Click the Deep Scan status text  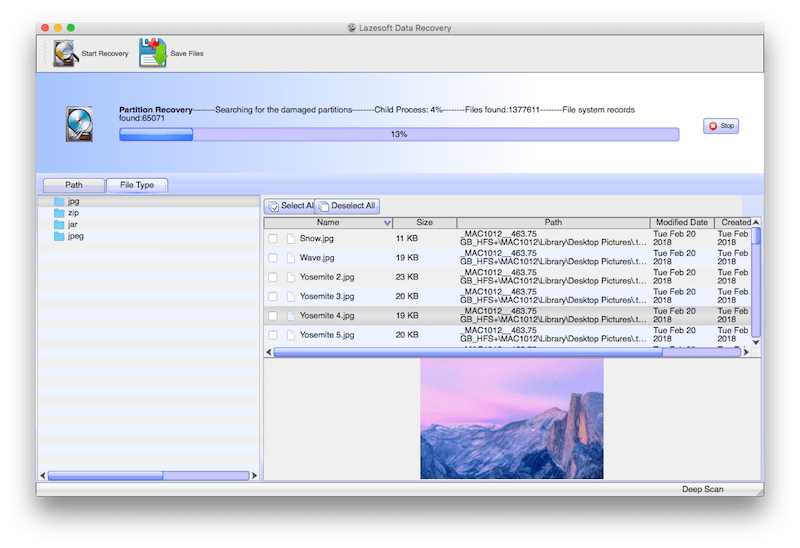point(703,489)
